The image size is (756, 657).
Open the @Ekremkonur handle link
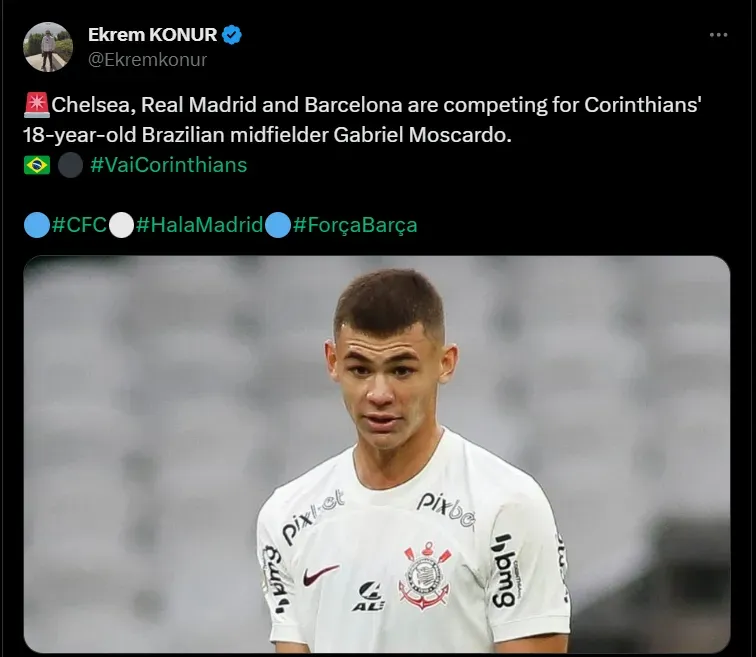[148, 60]
